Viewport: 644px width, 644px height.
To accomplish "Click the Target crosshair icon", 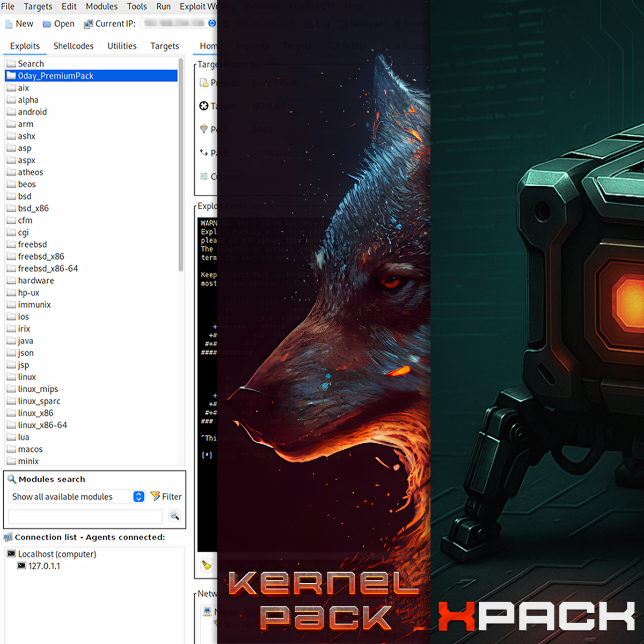I will (204, 106).
